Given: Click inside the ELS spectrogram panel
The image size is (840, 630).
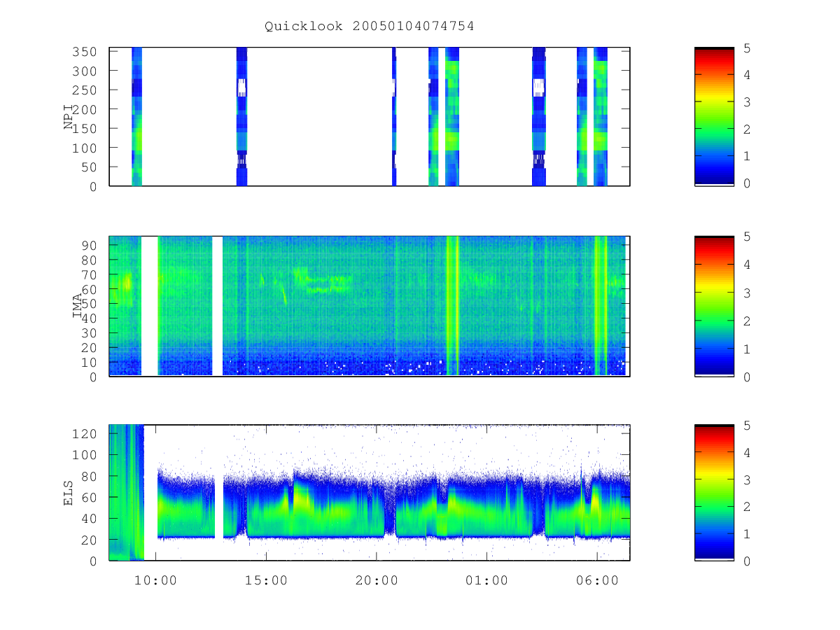Looking at the screenshot, I should coord(370,492).
